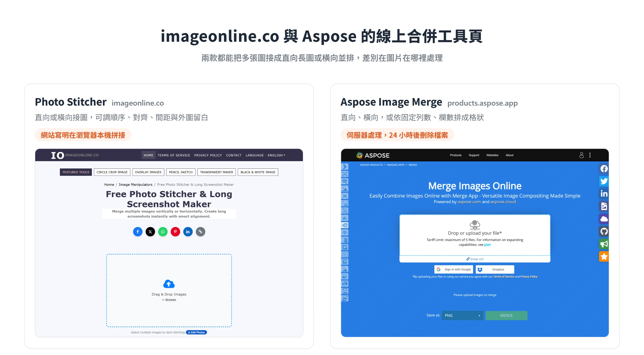Click the X share icon on imageonline page
The image size is (644, 355).
pos(150,232)
